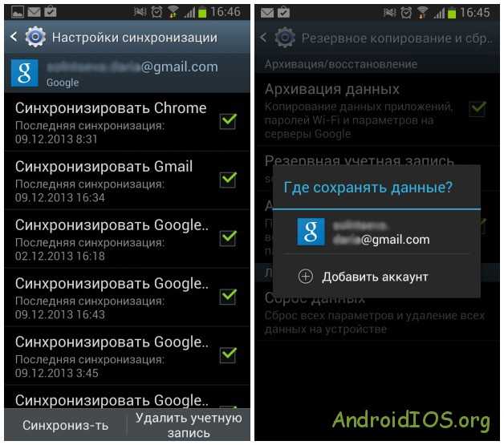The image size is (504, 445).
Task: Toggle the checkbox for sync dated 09.12.2013 3:45
Action: [228, 355]
